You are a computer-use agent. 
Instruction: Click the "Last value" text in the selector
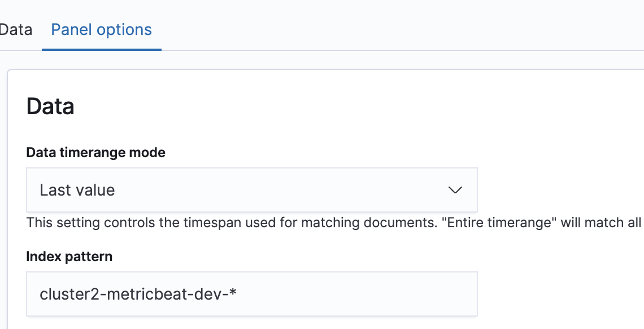(77, 190)
